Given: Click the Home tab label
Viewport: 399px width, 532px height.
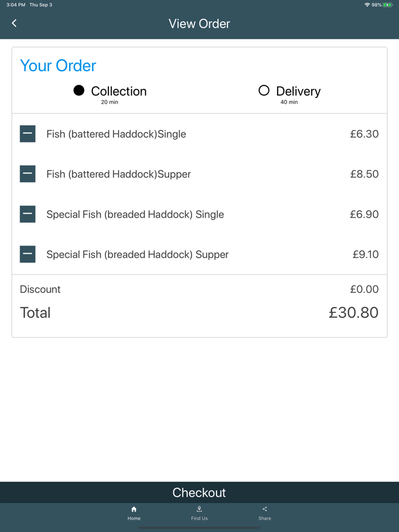Looking at the screenshot, I should (x=134, y=519).
